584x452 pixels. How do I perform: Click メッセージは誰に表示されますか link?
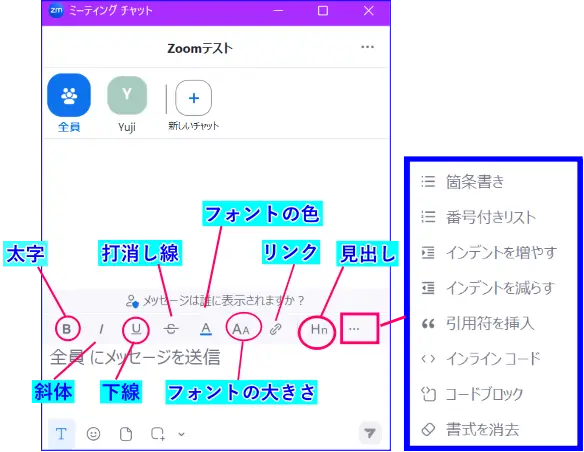click(x=215, y=300)
